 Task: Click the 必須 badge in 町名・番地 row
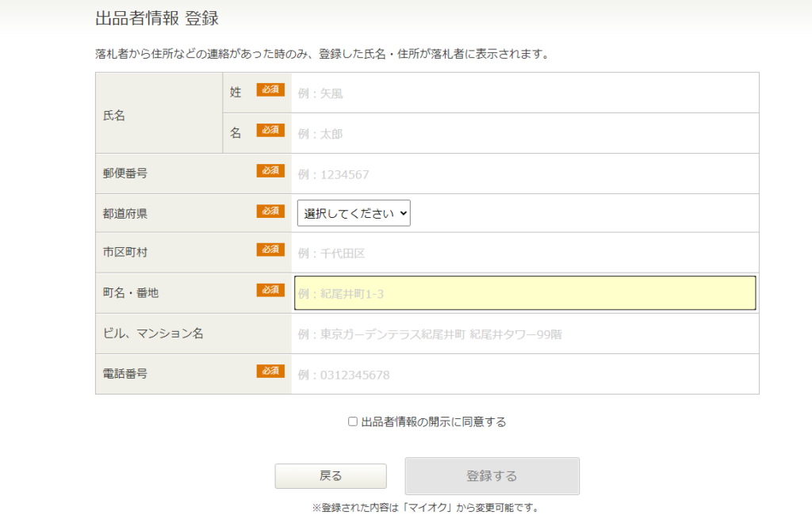[270, 290]
